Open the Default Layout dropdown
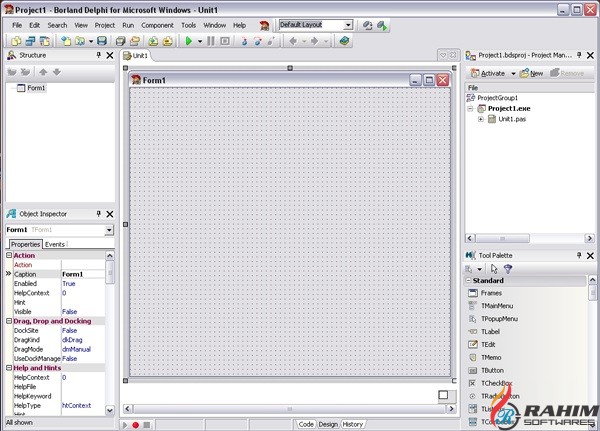This screenshot has width=600, height=431. point(348,25)
